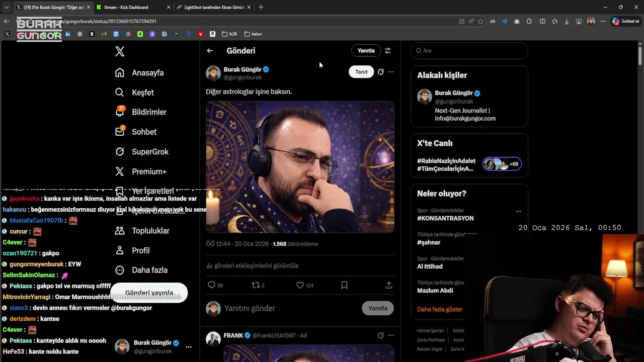Image resolution: width=644 pixels, height=362 pixels.
Task: Click the Ara search field
Action: [469, 51]
